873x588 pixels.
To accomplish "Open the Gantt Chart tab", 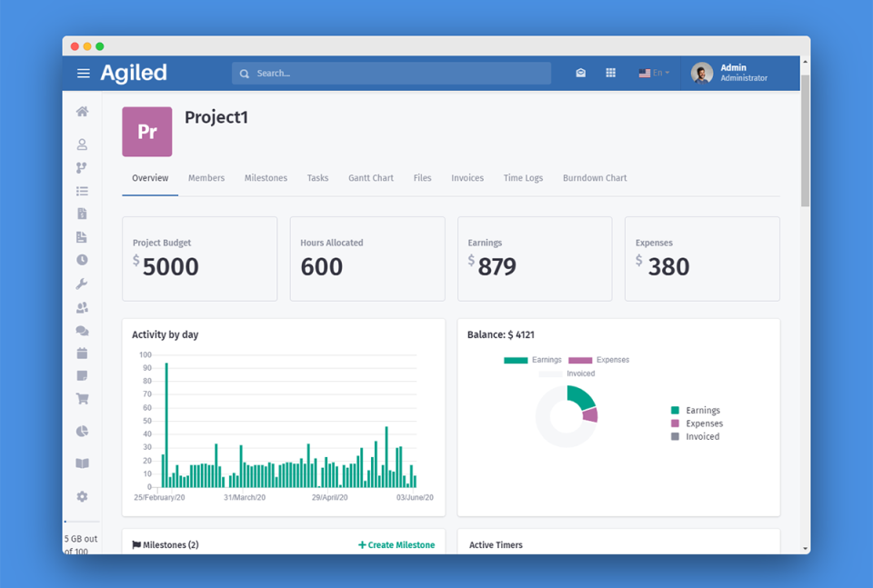I will coord(370,178).
